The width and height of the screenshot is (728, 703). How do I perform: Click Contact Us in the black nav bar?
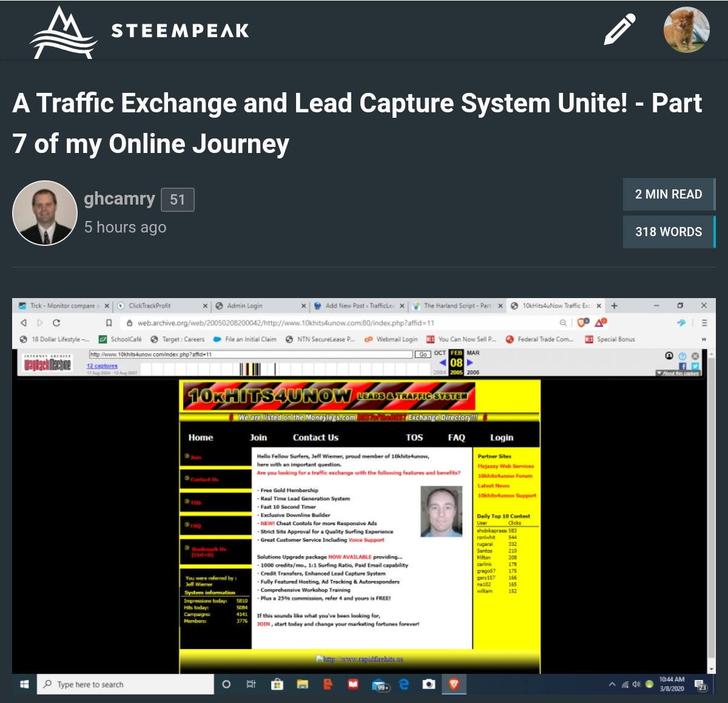tap(315, 438)
